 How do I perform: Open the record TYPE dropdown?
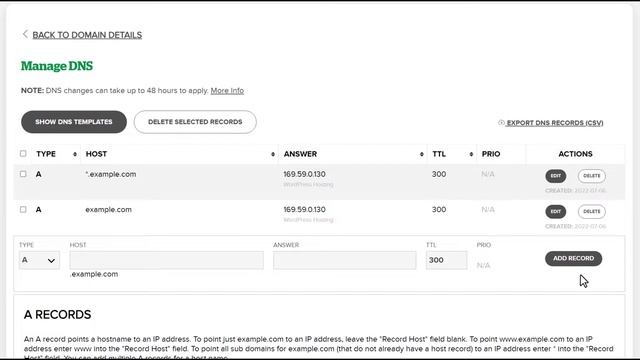click(39, 260)
